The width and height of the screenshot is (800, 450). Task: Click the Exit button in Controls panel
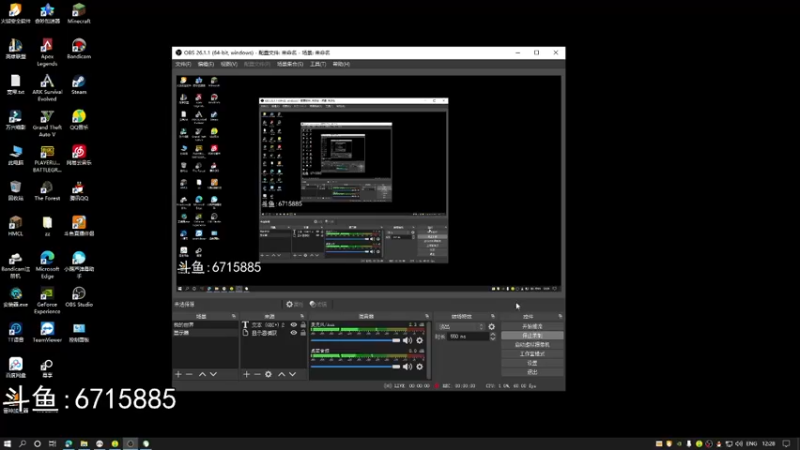tap(532, 372)
